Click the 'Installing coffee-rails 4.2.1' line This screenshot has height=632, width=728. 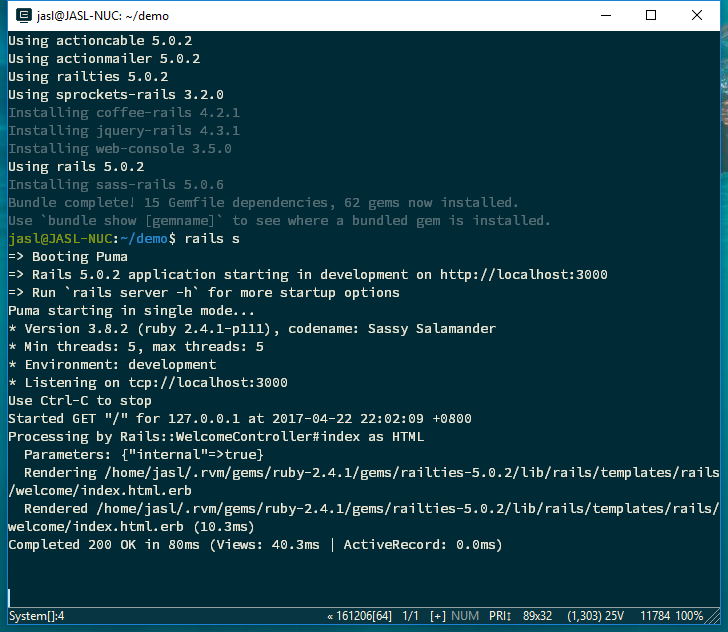[x=124, y=113]
